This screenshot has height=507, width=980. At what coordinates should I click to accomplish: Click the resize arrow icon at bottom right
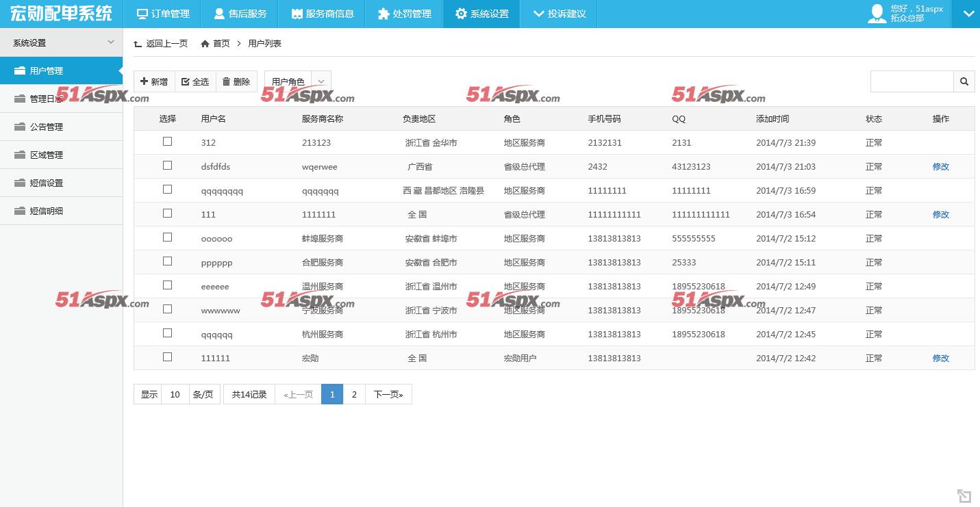tap(964, 496)
